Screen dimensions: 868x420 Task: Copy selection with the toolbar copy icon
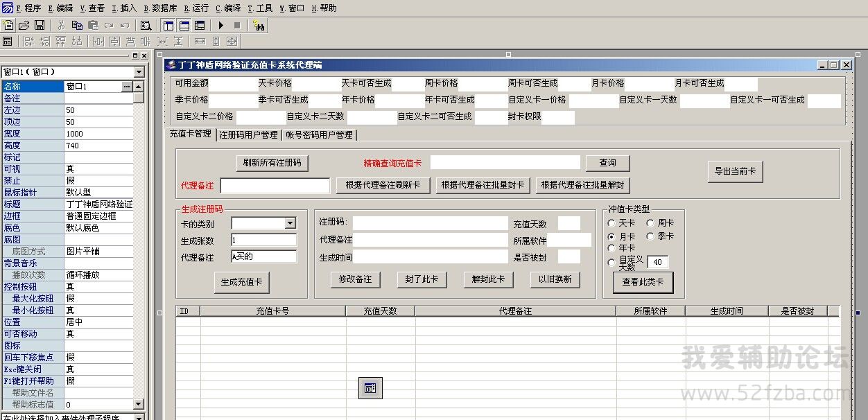coord(77,25)
